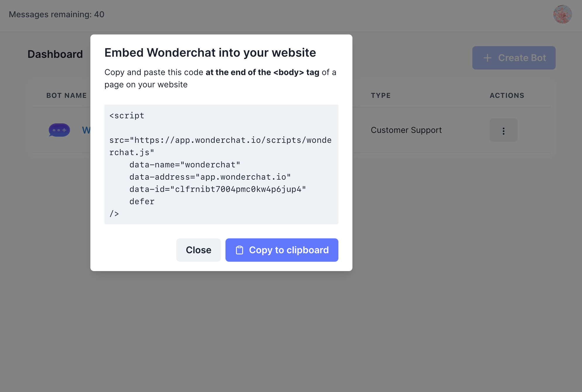This screenshot has width=582, height=392.
Task: Click the defer keyword in the code
Action: [142, 202]
